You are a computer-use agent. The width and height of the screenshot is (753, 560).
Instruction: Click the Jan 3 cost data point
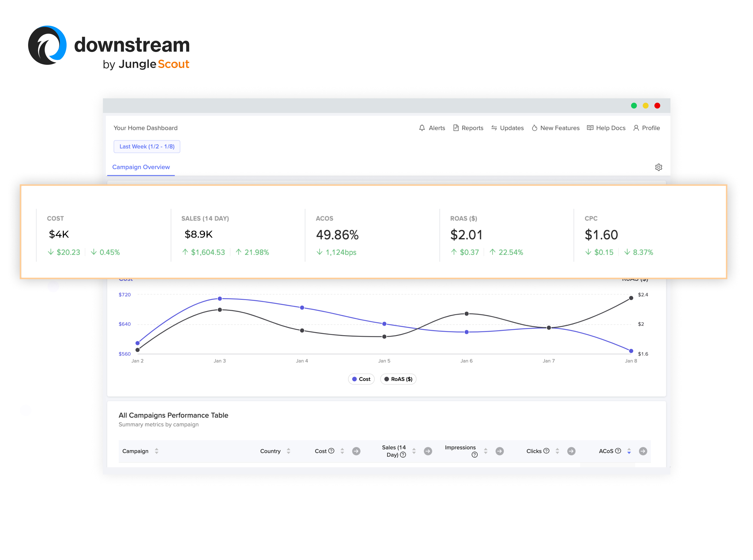click(x=220, y=299)
